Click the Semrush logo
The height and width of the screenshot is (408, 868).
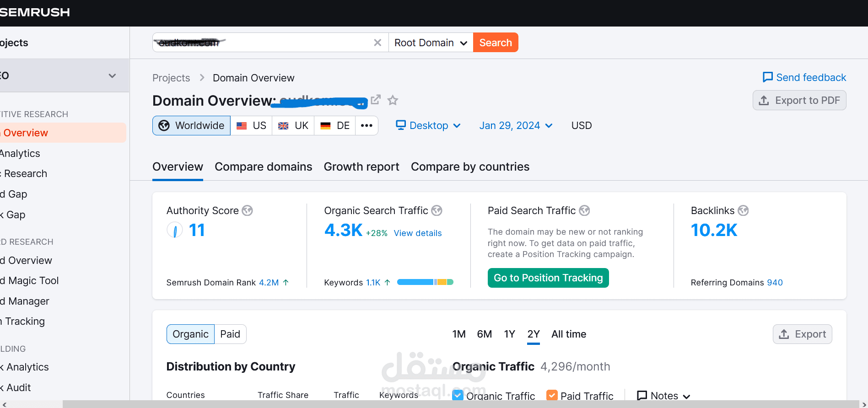[x=35, y=12]
